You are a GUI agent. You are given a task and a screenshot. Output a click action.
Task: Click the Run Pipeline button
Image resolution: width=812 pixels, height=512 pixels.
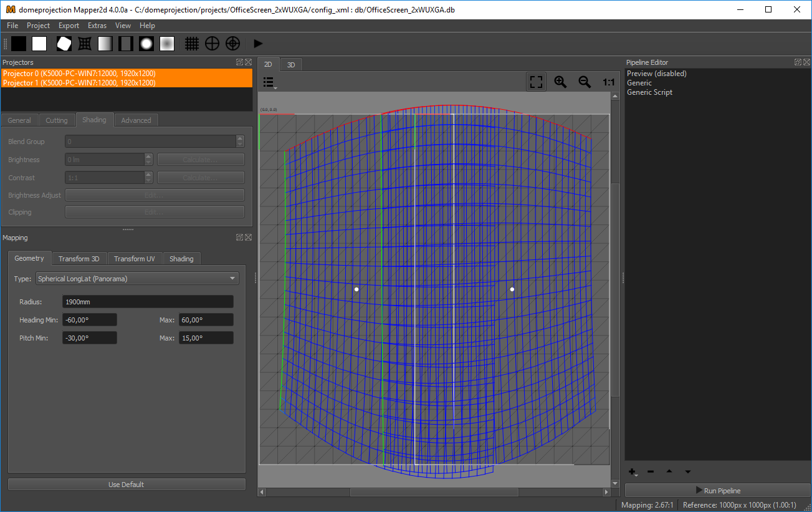(x=717, y=491)
